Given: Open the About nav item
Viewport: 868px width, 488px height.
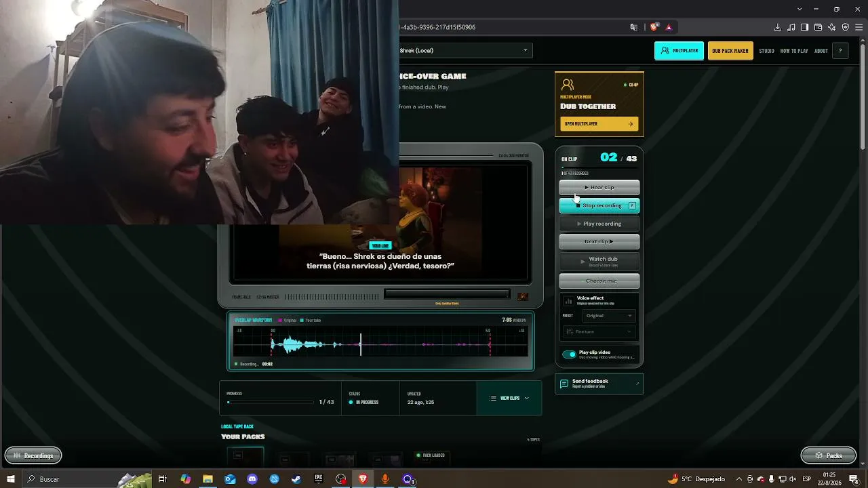Looking at the screenshot, I should coord(821,51).
